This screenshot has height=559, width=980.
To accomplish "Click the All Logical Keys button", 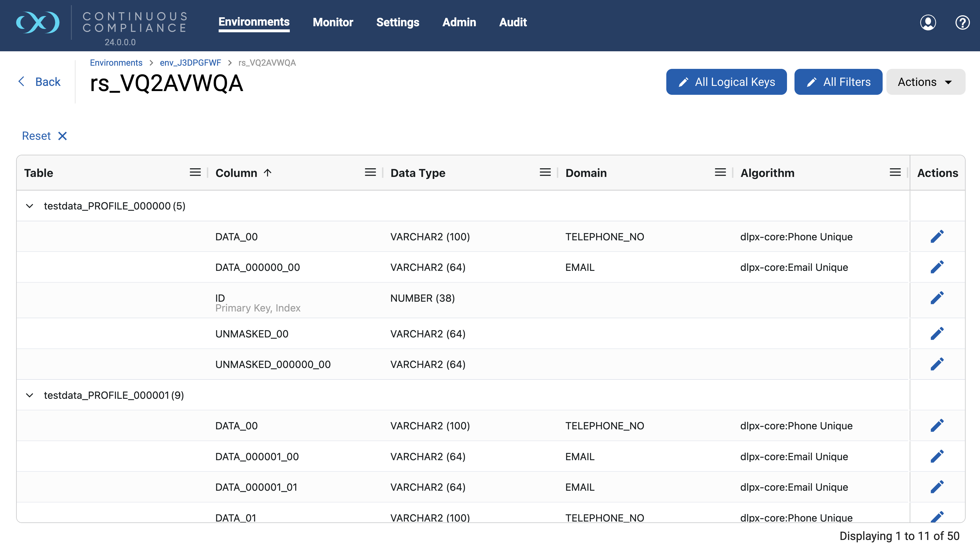I will coord(727,82).
